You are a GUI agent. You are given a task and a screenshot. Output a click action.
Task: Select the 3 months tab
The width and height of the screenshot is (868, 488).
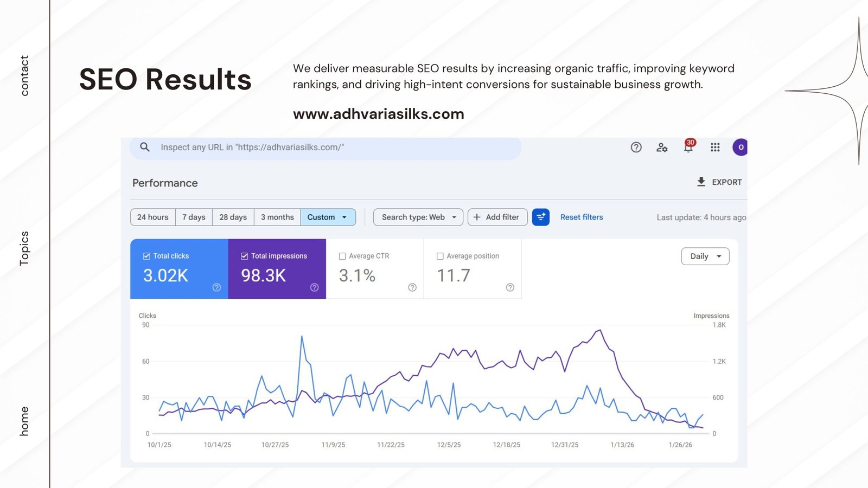[x=277, y=217]
